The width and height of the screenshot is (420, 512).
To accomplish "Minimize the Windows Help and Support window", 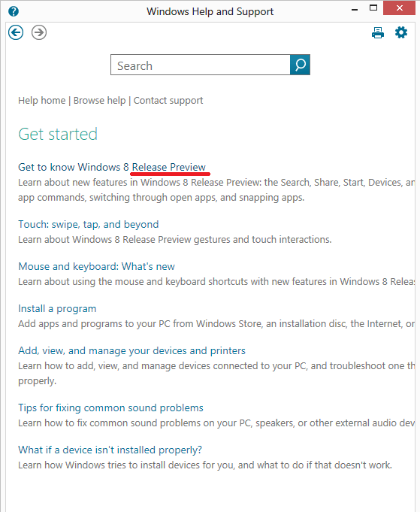I will (355, 10).
